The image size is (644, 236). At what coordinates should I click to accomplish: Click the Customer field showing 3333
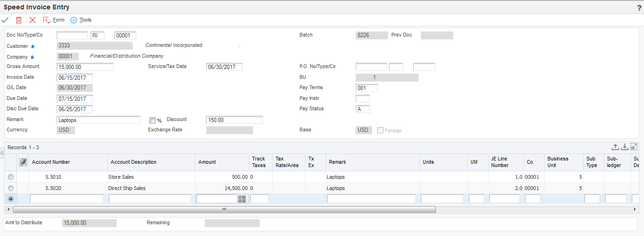click(95, 46)
